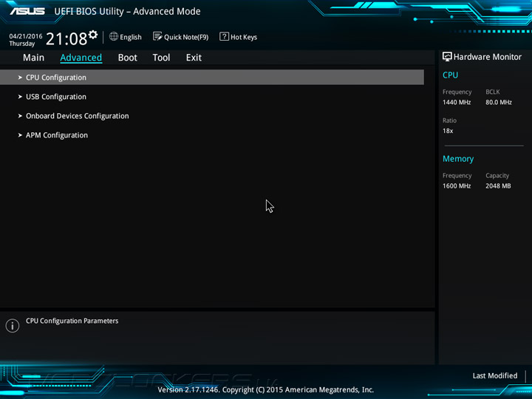532x399 pixels.
Task: Click the globe language icon
Action: 114,36
